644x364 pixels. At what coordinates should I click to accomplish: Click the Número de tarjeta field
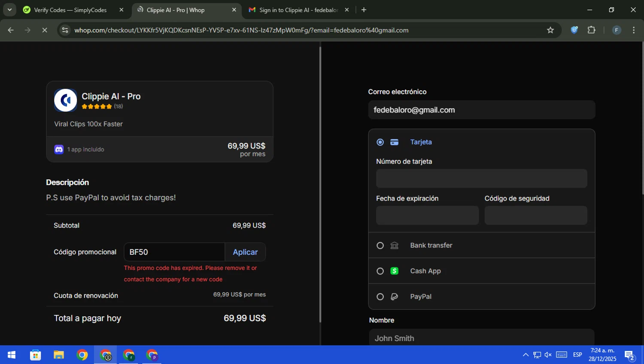click(x=481, y=178)
